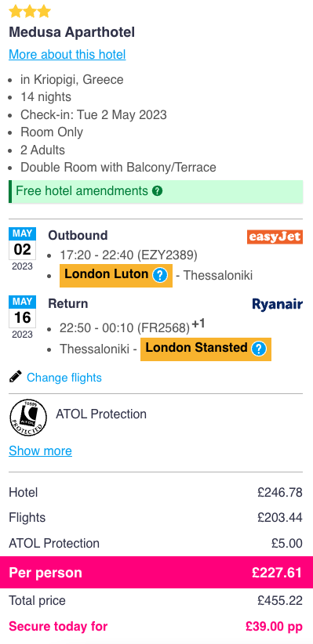The image size is (313, 644).
Task: Click the Medusa Aparthotel title
Action: (x=72, y=32)
